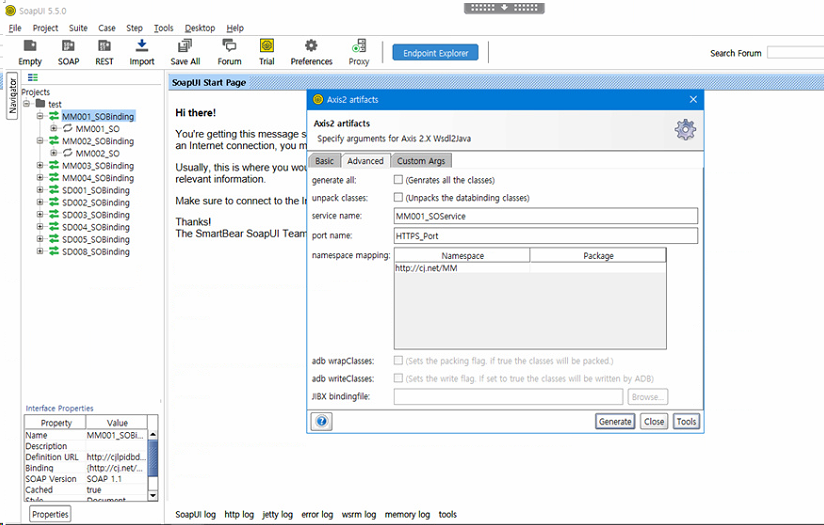Click the SD001_SOBinding interface icon
Screen dimensions: 824x525
pos(54,190)
